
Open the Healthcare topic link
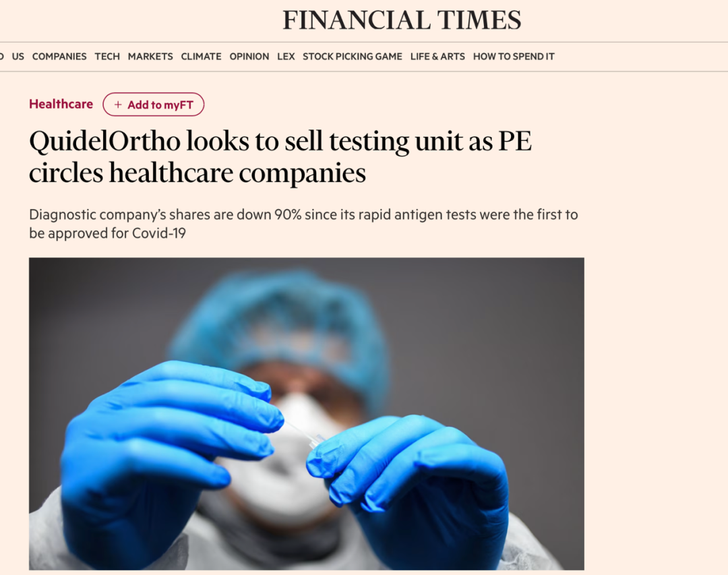tap(61, 104)
